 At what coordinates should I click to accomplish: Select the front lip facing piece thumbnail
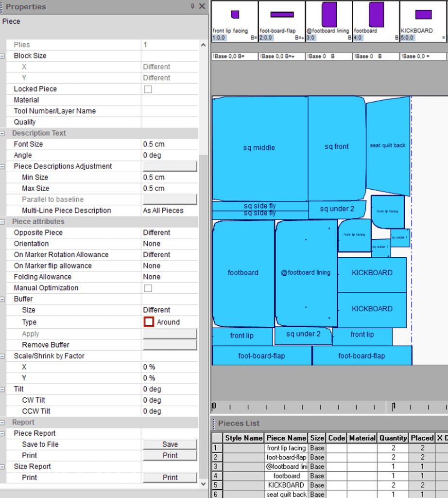[235, 21]
